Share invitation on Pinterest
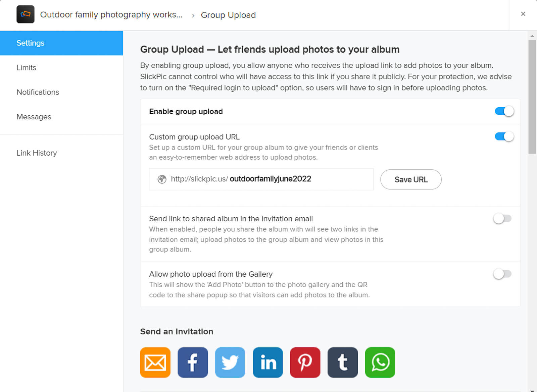 pyautogui.click(x=305, y=362)
